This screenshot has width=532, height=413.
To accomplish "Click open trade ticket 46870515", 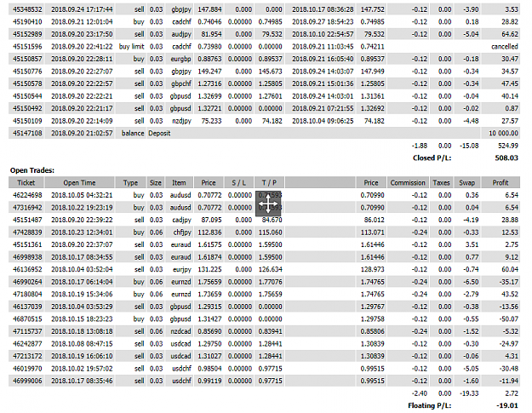I will 27,319.
